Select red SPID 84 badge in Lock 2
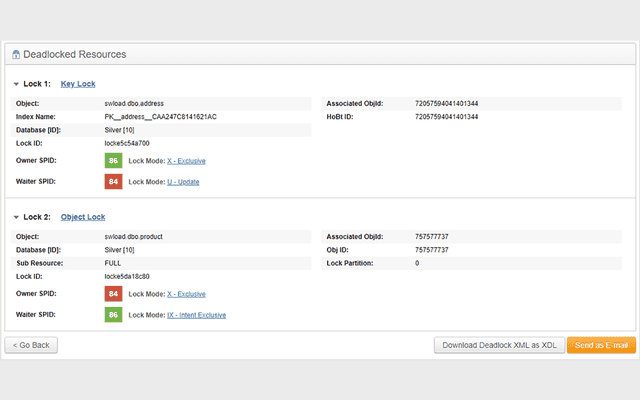Viewport: 640px width, 400px height. point(113,293)
